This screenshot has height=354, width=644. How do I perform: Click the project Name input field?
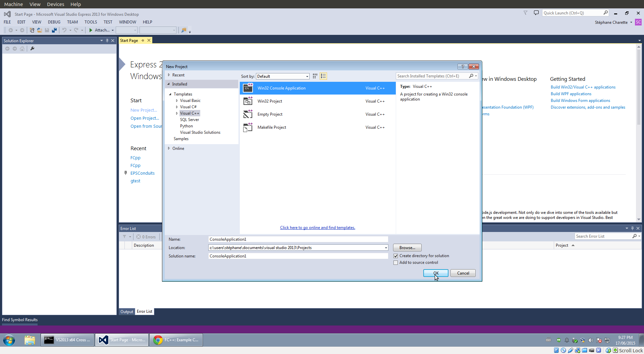click(x=298, y=239)
